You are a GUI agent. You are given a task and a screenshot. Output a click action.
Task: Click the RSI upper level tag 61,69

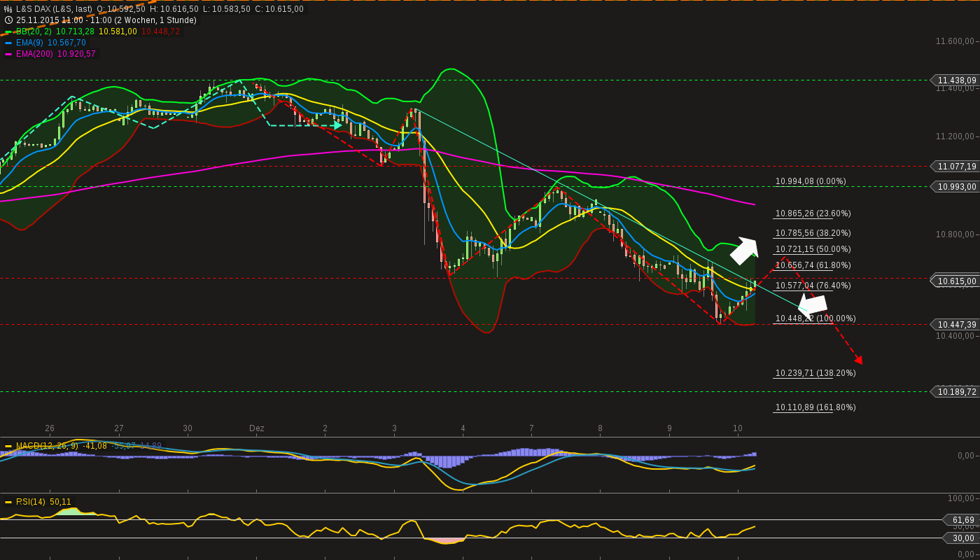[x=961, y=520]
